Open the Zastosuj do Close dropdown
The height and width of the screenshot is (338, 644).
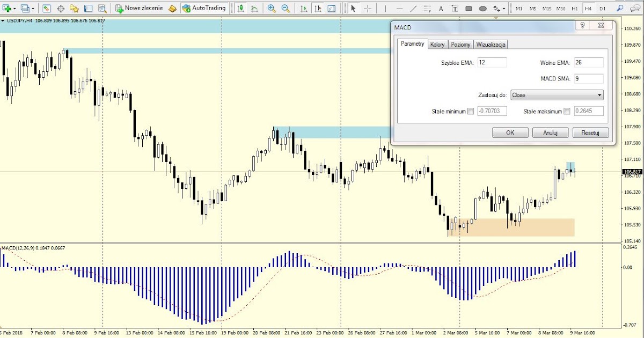557,95
